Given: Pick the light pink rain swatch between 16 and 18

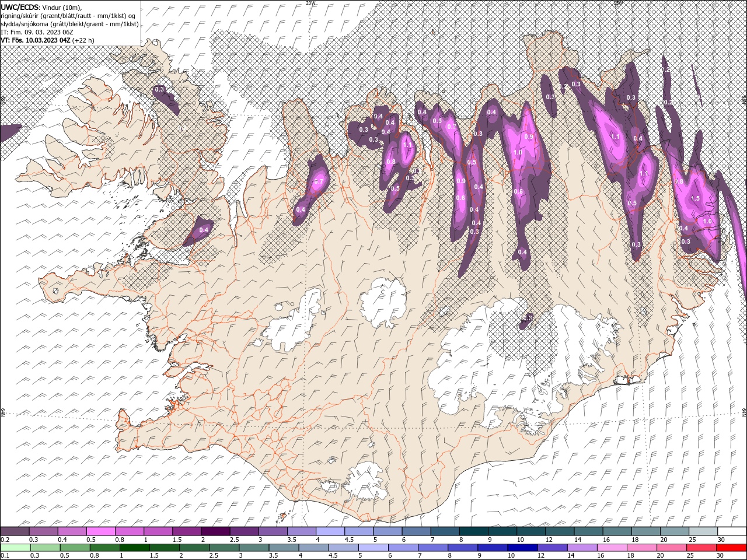Looking at the screenshot, I should tap(612, 548).
